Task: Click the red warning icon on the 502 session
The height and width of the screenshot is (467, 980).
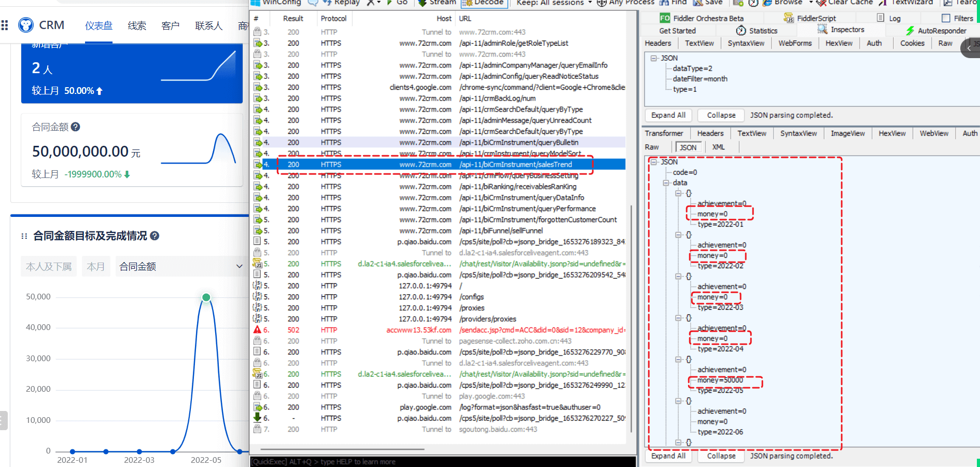Action: [257, 330]
